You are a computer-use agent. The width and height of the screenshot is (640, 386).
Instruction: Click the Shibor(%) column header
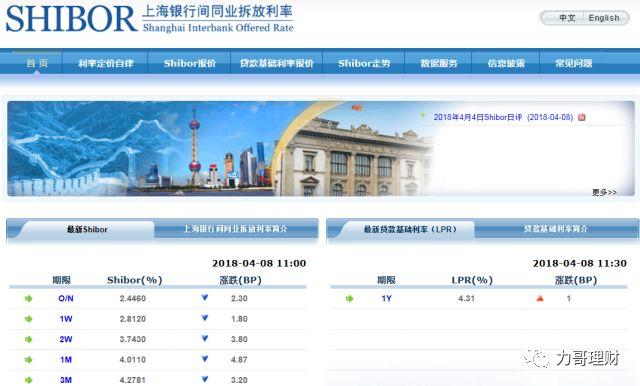click(x=135, y=280)
